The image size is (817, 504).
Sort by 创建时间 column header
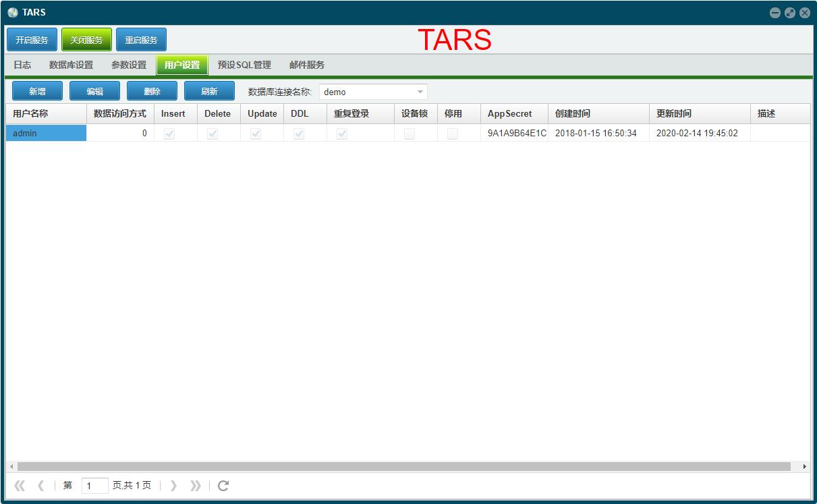coord(598,113)
